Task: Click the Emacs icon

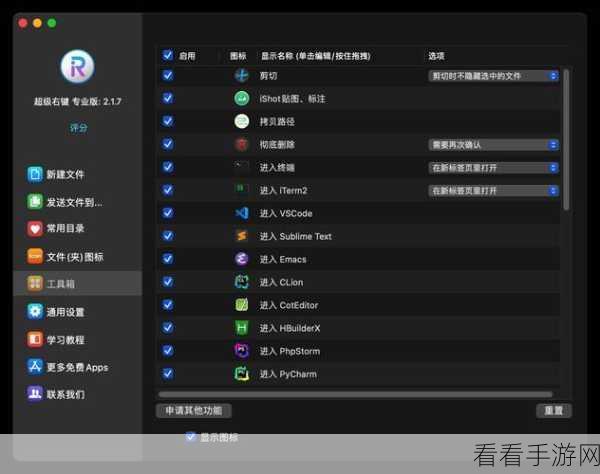Action: (x=241, y=259)
